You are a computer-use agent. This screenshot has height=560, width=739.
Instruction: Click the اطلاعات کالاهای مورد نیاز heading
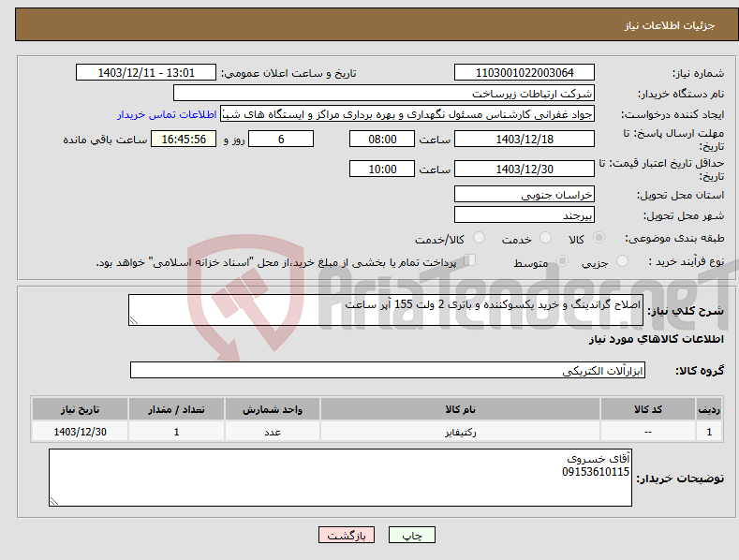point(656,339)
